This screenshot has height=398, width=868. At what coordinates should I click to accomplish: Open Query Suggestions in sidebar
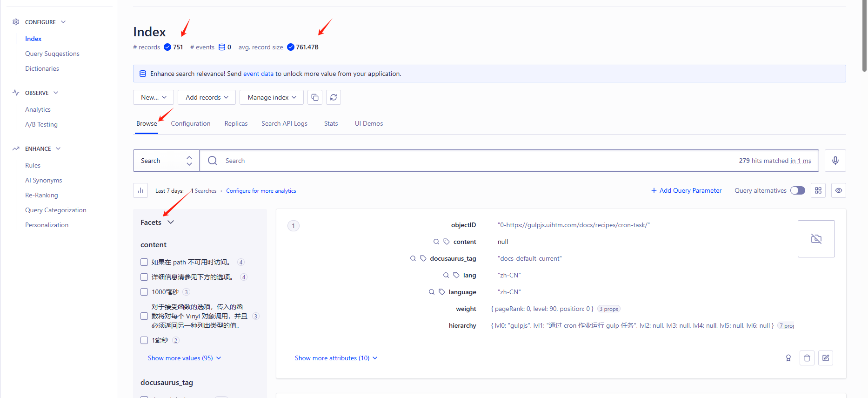(52, 54)
